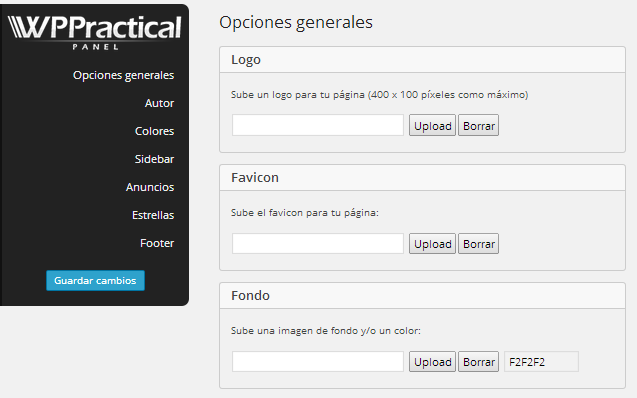Go to the Autor section
Screen dimensions: 637x398
point(159,103)
